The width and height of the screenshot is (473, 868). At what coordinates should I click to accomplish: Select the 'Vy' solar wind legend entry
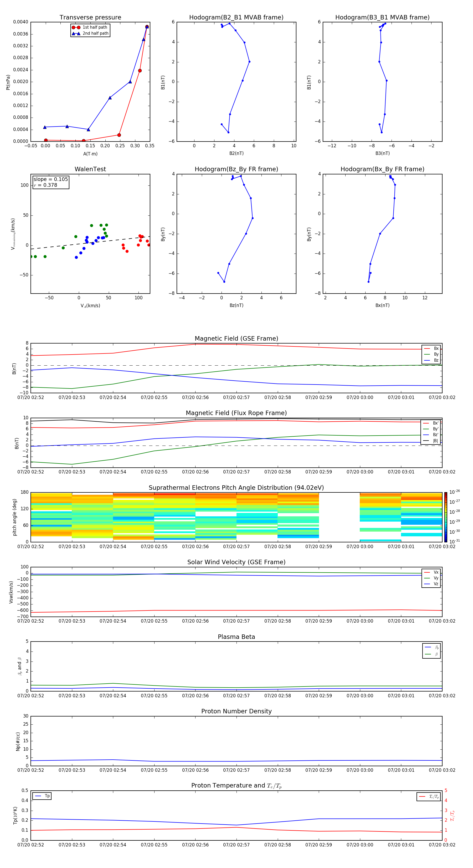[431, 578]
